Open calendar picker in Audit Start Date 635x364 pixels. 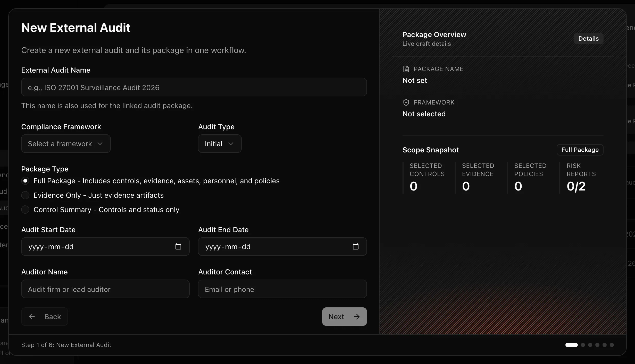(x=178, y=246)
